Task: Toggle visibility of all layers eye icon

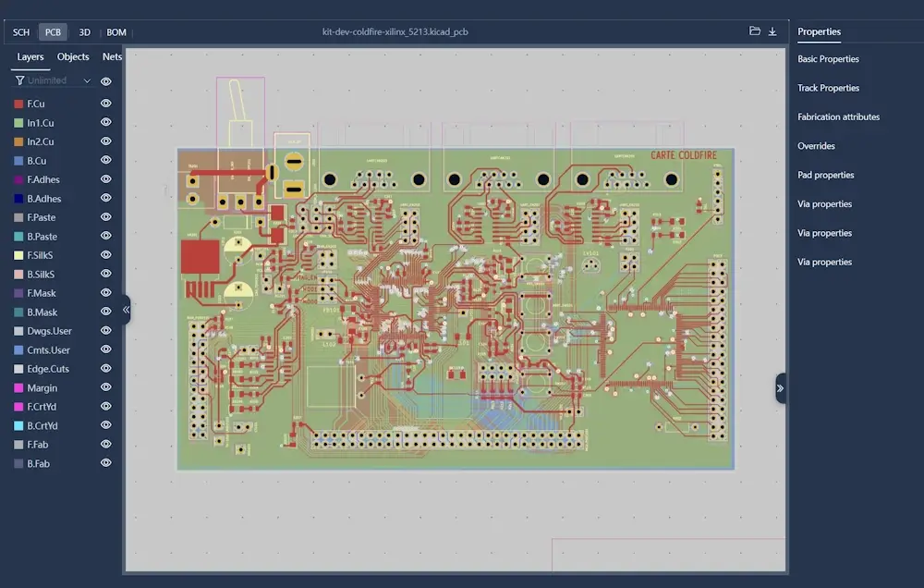Action: (106, 81)
